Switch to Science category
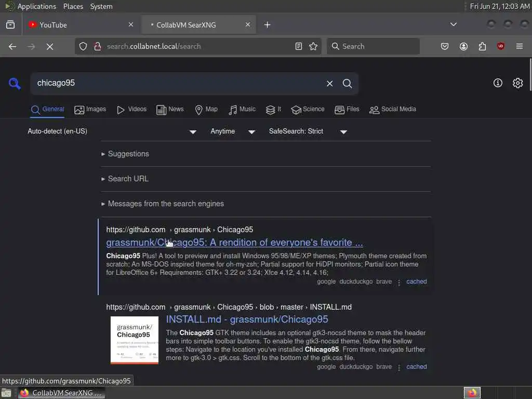The image size is (532, 399). point(308,109)
